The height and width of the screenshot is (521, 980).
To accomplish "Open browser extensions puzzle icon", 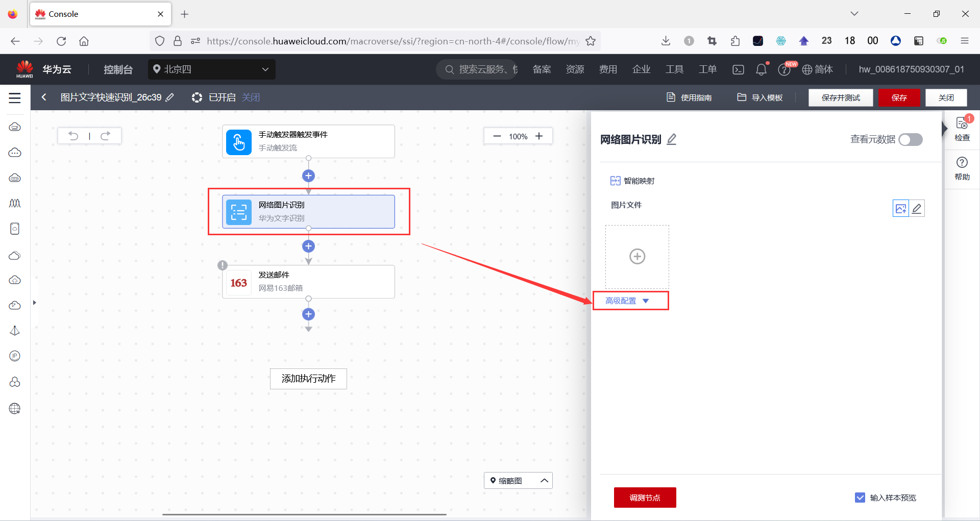I will coord(735,41).
